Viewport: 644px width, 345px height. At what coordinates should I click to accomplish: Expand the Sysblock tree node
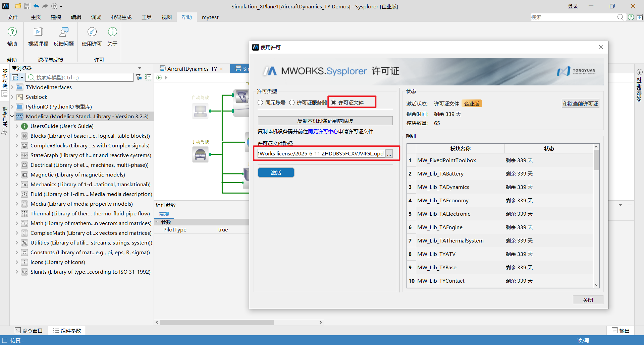tap(12, 97)
